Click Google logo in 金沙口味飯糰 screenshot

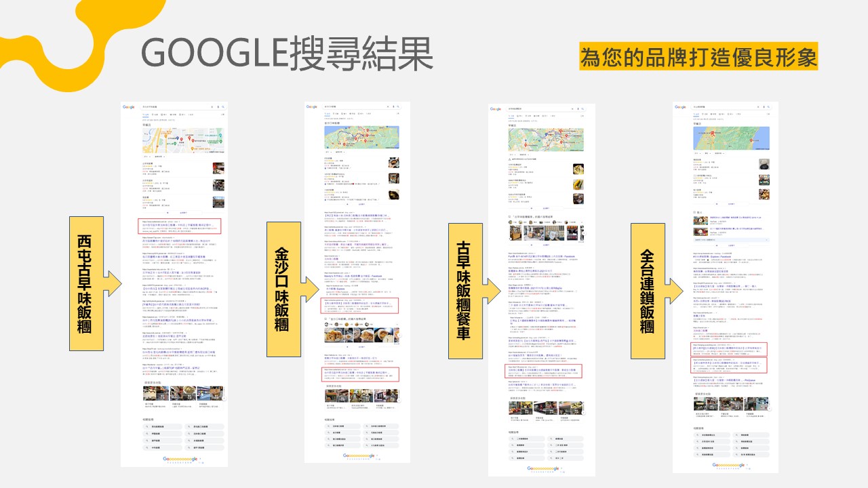pyautogui.click(x=312, y=106)
